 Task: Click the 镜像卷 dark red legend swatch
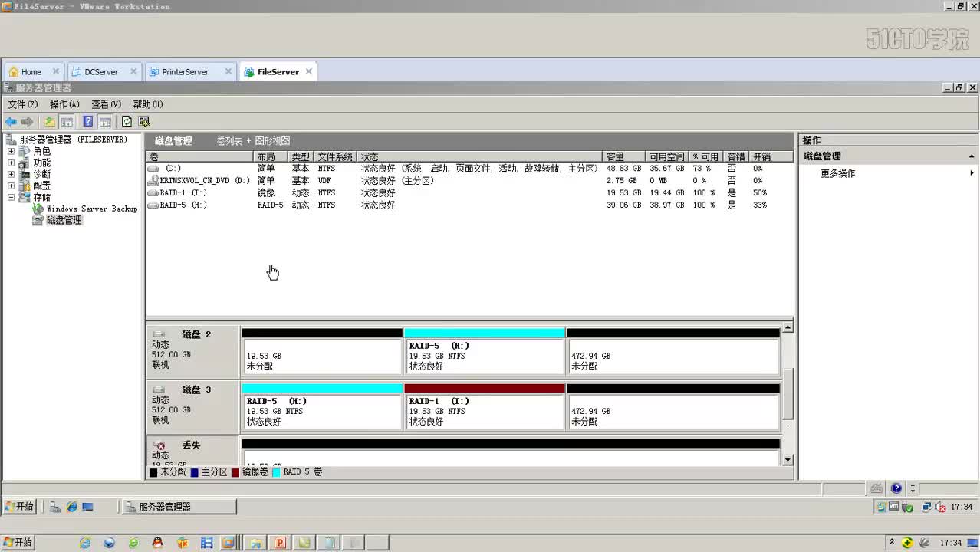235,472
